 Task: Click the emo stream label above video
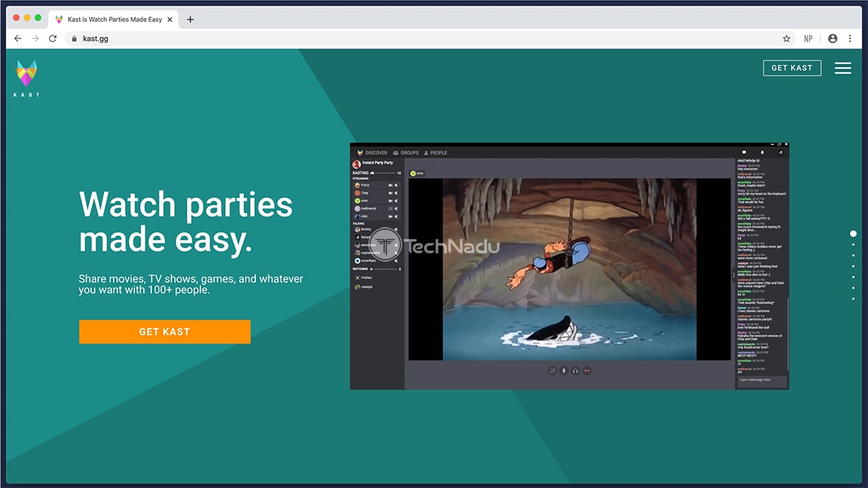(x=417, y=173)
